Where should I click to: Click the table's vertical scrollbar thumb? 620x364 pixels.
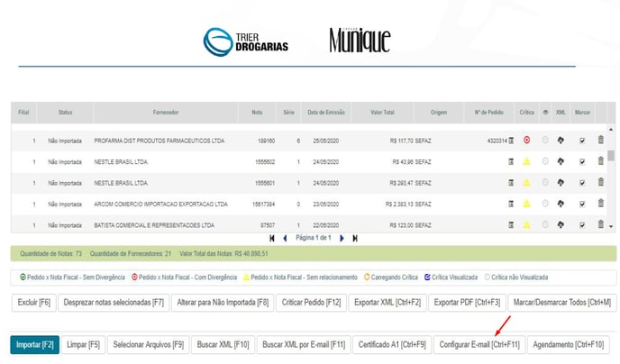(611, 155)
